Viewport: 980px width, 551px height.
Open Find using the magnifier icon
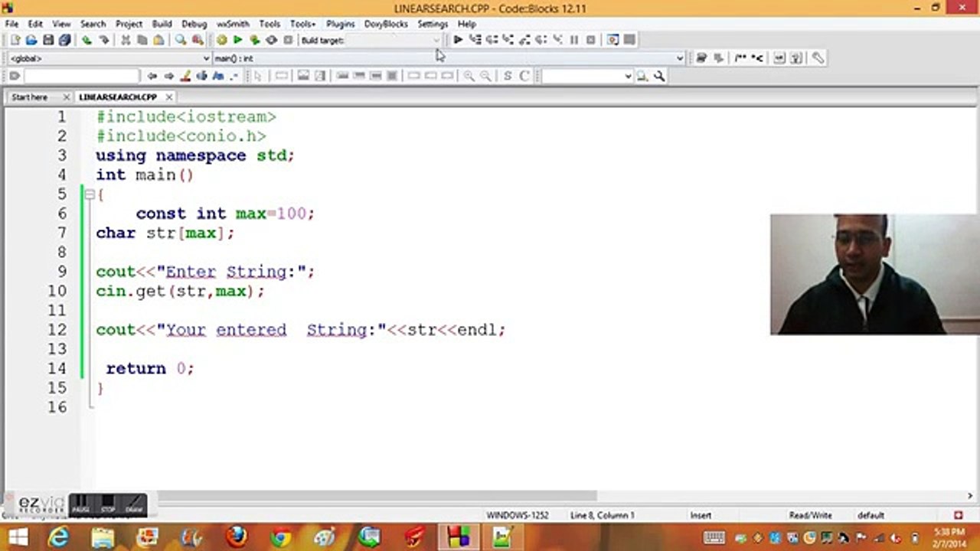[180, 40]
